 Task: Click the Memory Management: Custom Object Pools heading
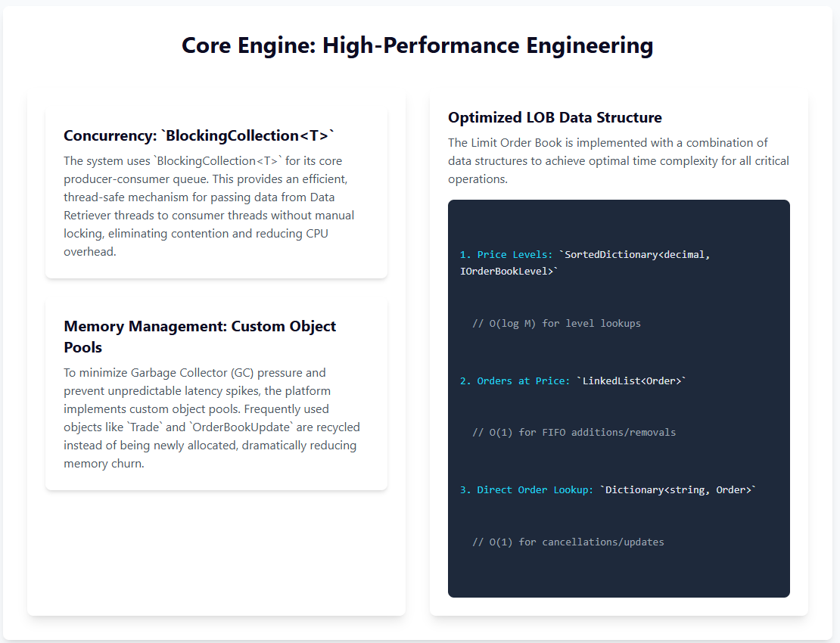(200, 337)
